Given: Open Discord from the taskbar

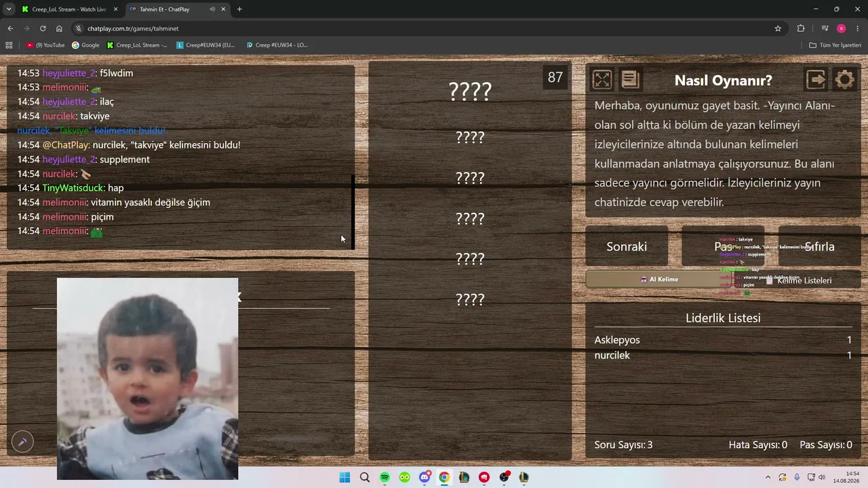Looking at the screenshot, I should (x=425, y=477).
